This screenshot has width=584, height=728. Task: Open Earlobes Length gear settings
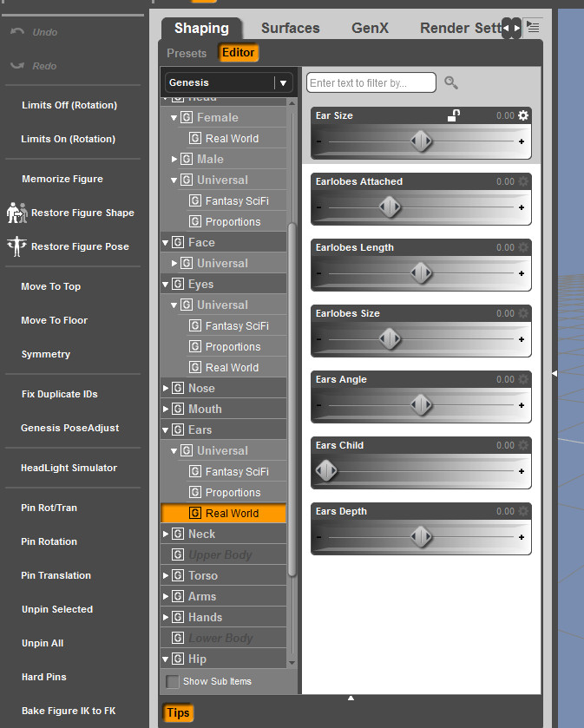523,247
